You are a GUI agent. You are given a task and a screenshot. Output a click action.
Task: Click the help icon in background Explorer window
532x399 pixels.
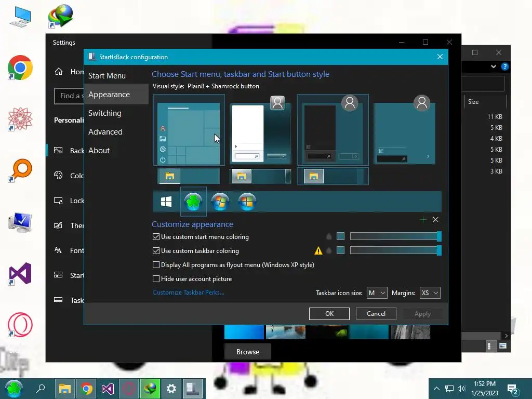coord(505,66)
